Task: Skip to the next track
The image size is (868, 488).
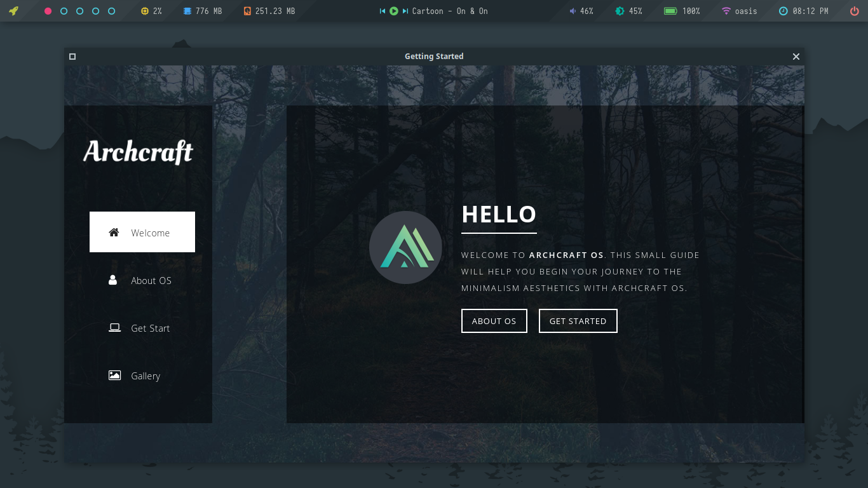Action: click(405, 11)
